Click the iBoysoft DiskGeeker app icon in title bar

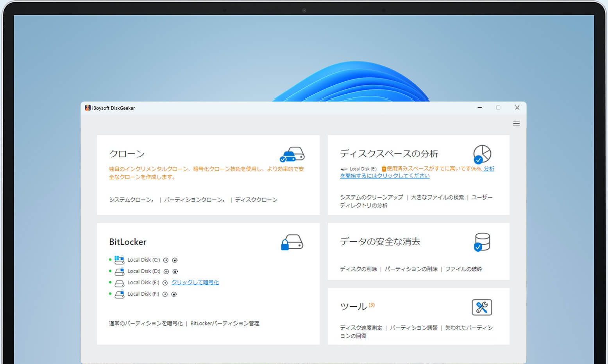pyautogui.click(x=88, y=108)
